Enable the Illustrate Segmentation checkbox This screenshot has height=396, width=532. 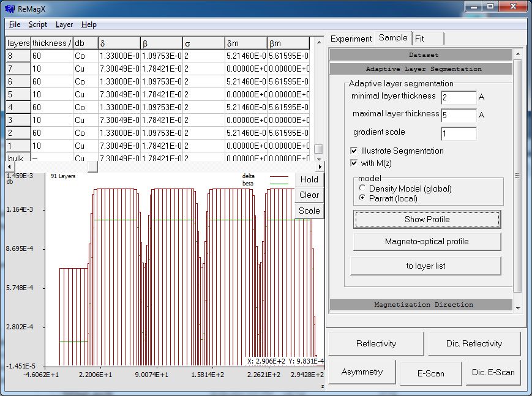(354, 151)
